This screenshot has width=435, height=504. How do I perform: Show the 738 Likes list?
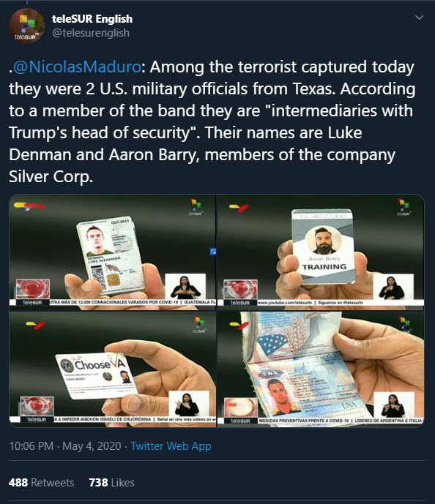pos(111,483)
